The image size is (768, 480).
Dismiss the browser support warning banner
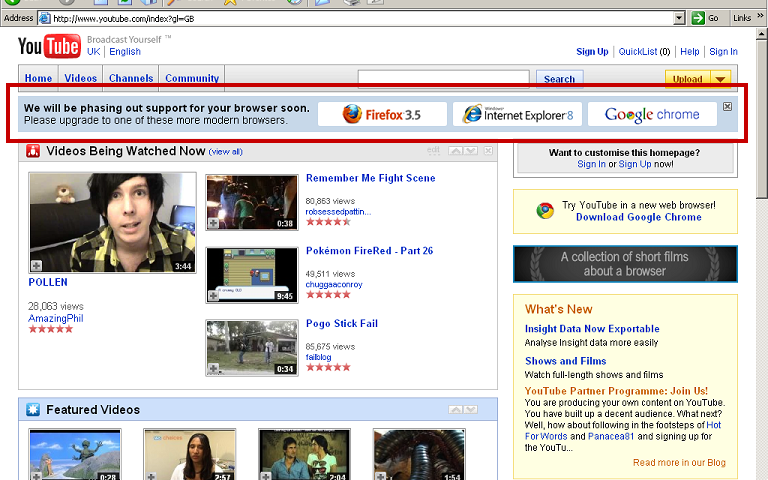[727, 106]
